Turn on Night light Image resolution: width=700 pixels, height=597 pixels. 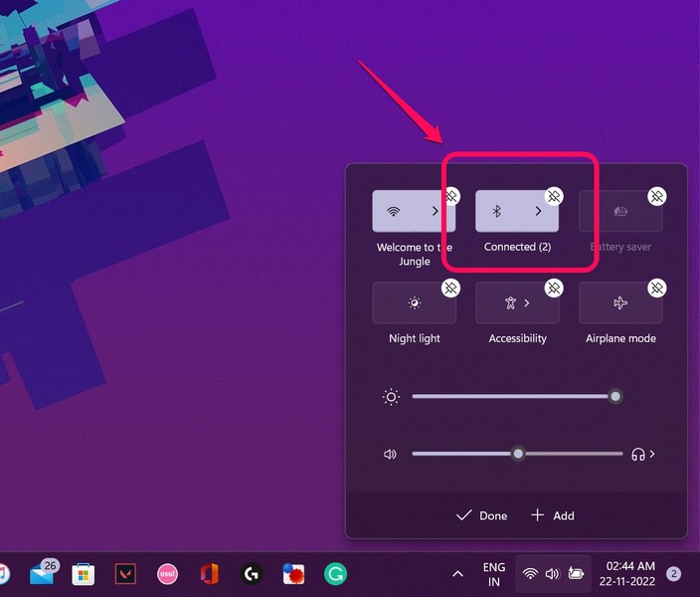pos(414,303)
